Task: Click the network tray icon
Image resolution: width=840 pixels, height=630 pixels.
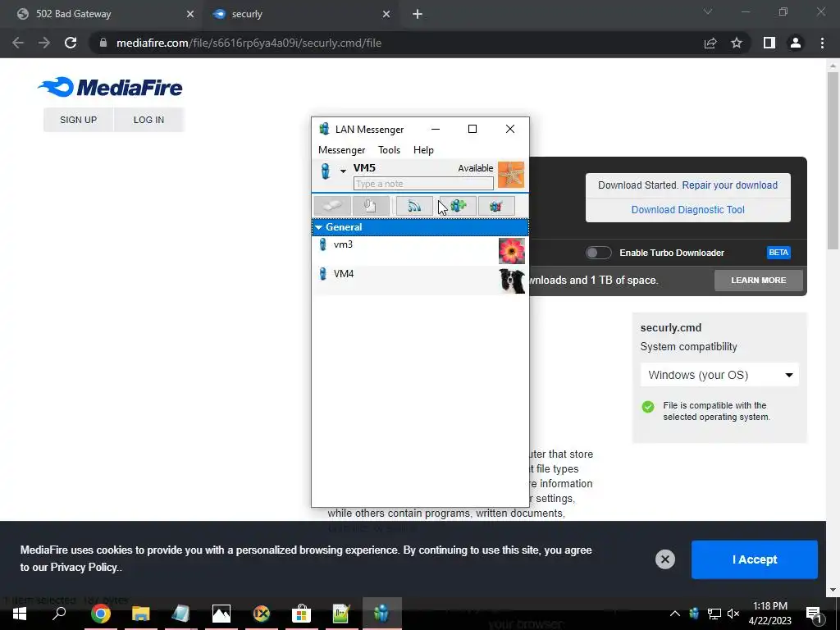Action: pos(714,614)
